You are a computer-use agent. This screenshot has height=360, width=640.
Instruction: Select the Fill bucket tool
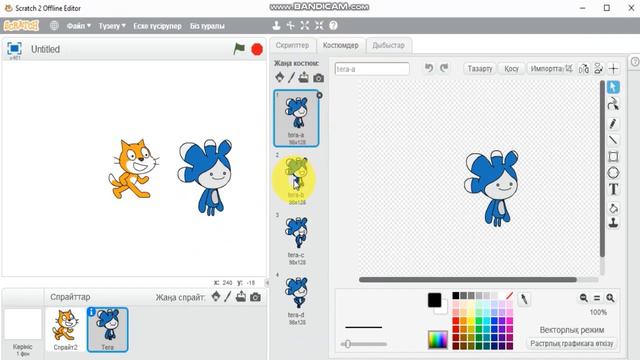click(x=613, y=208)
